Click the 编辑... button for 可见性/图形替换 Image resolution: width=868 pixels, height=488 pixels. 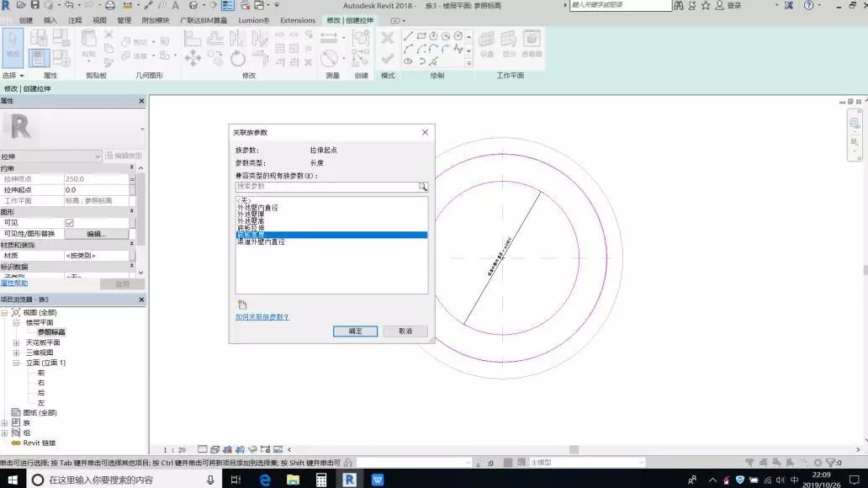point(97,234)
